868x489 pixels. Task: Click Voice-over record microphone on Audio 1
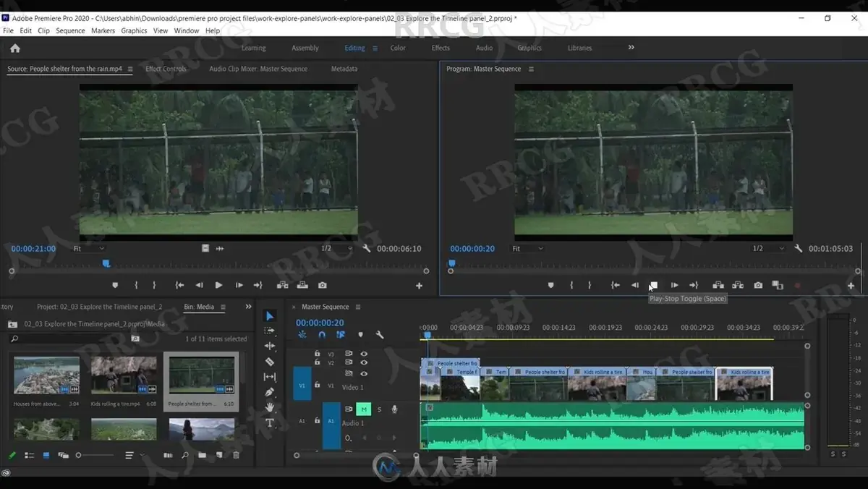point(394,409)
